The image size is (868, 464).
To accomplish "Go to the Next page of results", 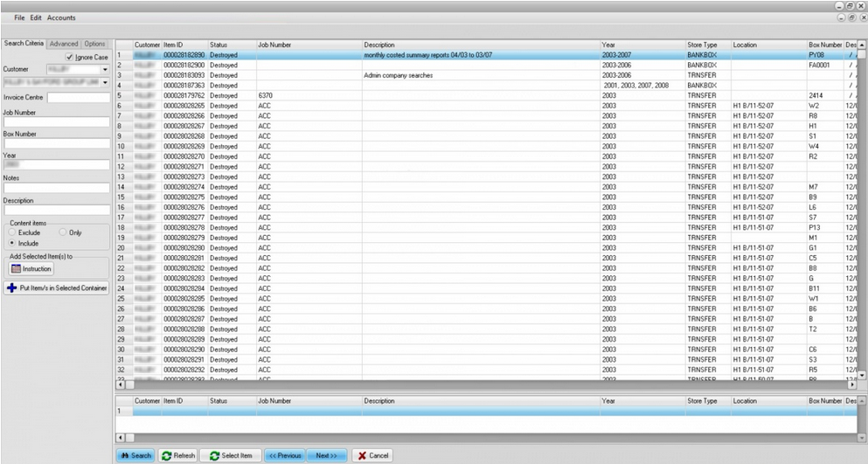I will 326,455.
